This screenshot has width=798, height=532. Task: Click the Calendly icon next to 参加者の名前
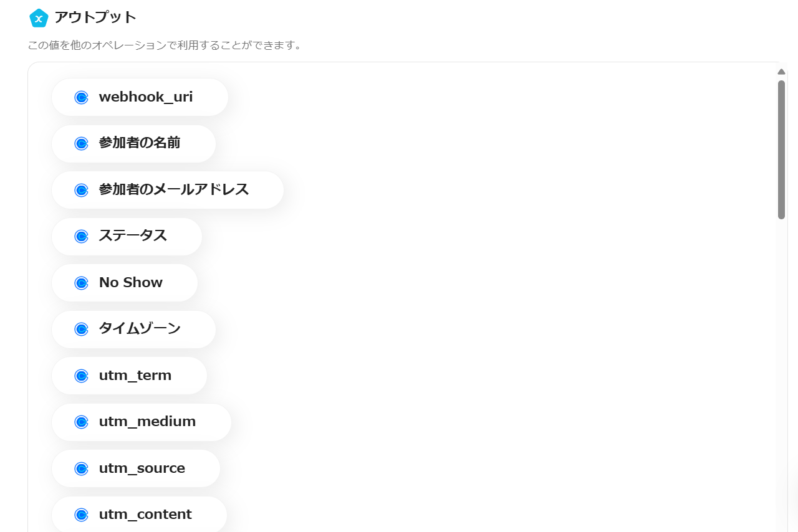pos(81,143)
